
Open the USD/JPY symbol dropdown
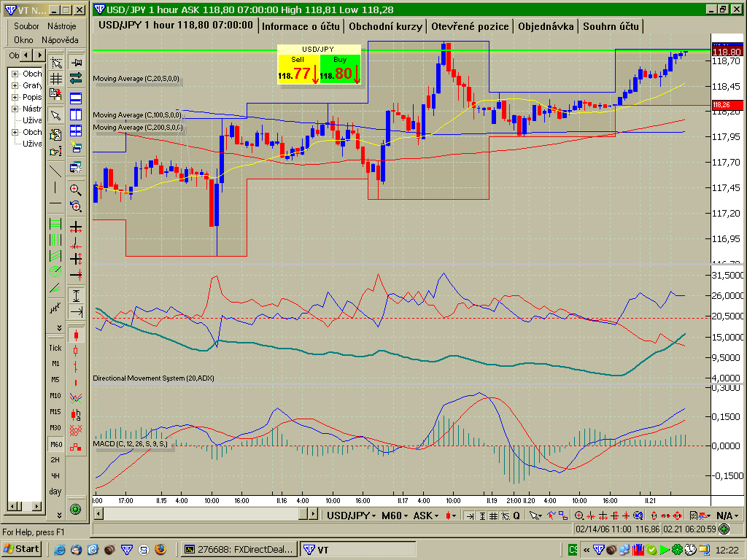[x=350, y=516]
